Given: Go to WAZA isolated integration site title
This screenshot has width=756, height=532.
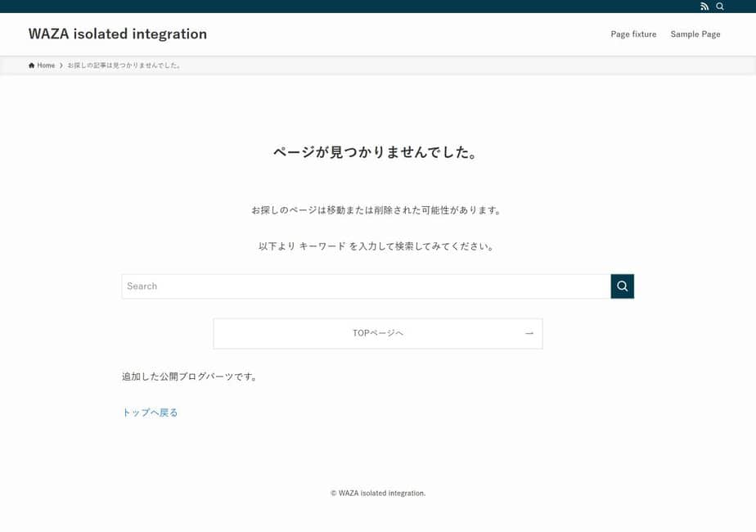Looking at the screenshot, I should point(118,34).
